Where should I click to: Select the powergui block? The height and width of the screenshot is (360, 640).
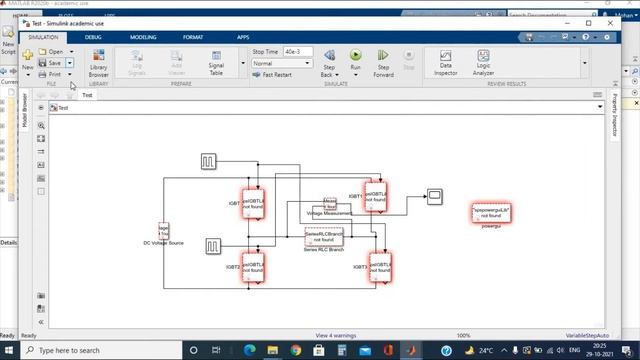pos(491,213)
